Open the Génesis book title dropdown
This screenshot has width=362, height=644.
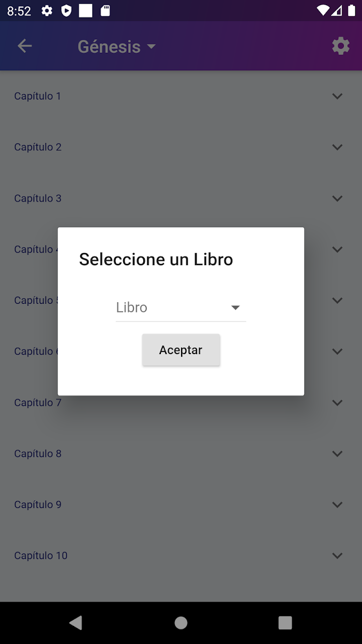(x=116, y=47)
